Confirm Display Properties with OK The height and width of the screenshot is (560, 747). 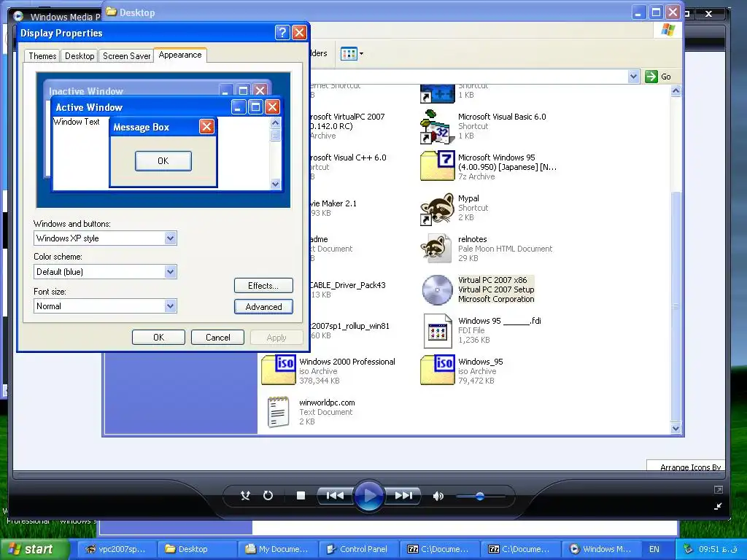click(x=158, y=337)
